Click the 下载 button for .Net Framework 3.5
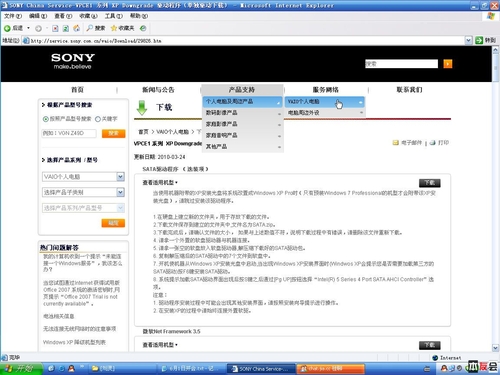The height and width of the screenshot is (375, 500). click(430, 345)
